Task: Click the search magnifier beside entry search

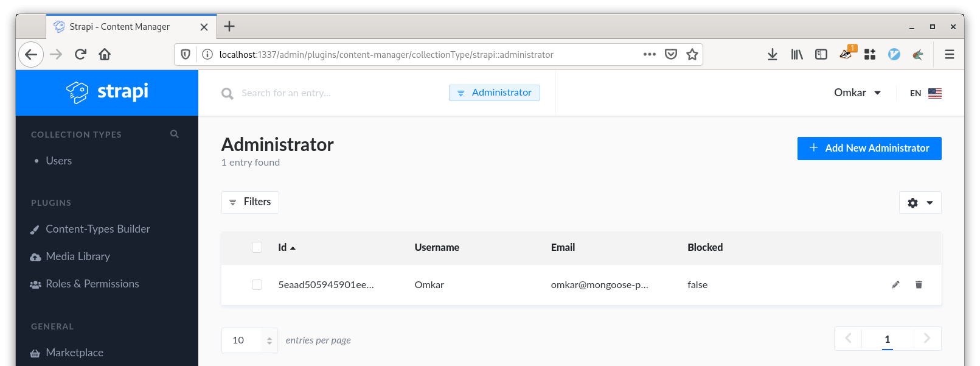Action: click(228, 94)
